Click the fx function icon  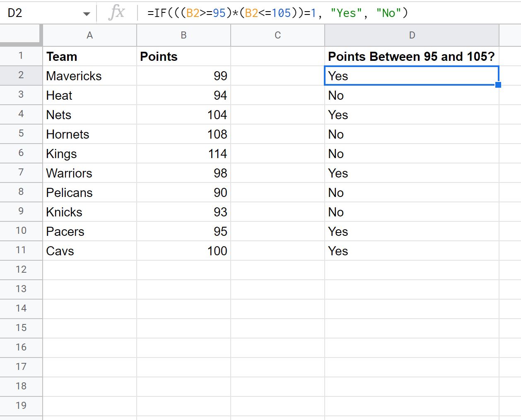click(x=116, y=12)
